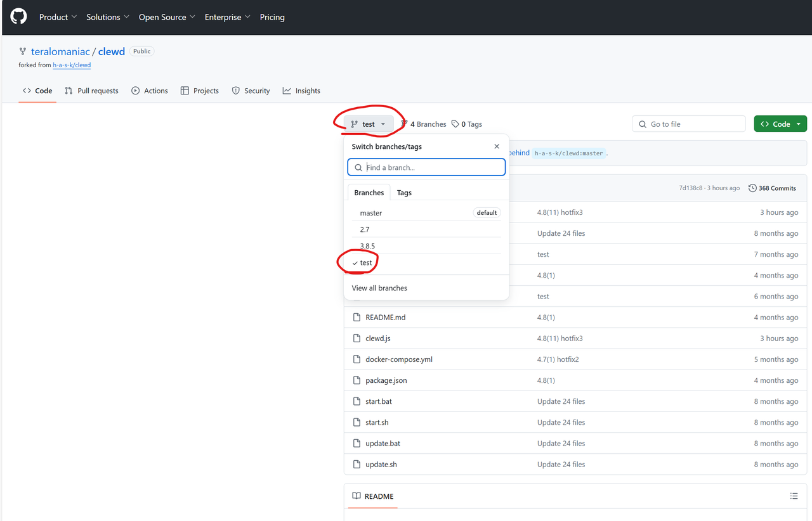This screenshot has height=521, width=812.
Task: Toggle the test branch selector dropdown
Action: pos(369,124)
